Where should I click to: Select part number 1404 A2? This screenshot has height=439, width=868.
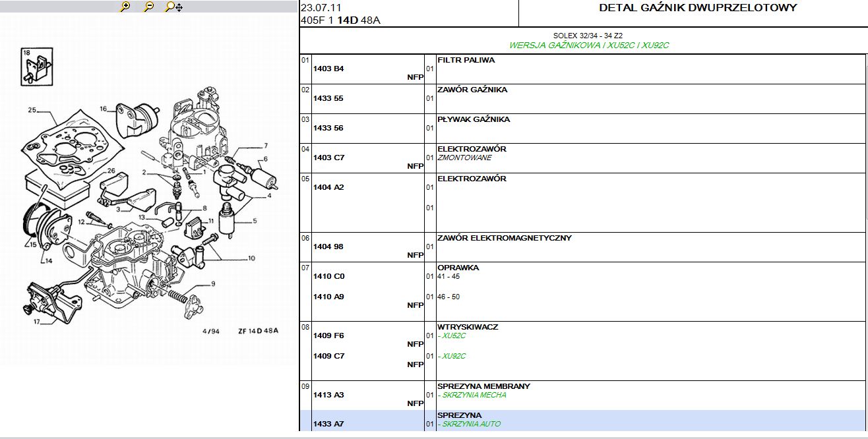click(x=328, y=187)
